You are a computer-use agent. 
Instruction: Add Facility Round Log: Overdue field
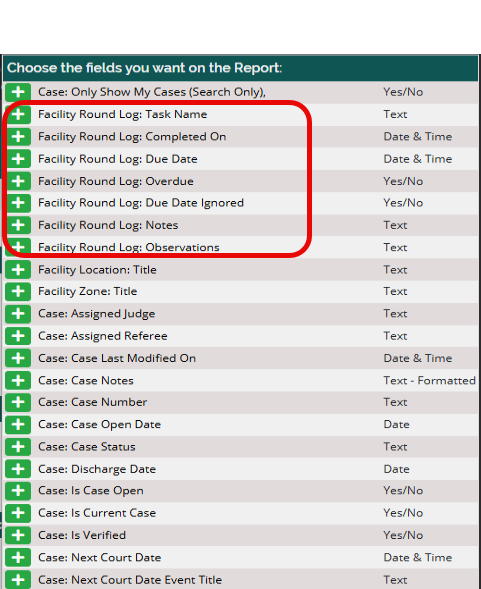[x=18, y=181]
